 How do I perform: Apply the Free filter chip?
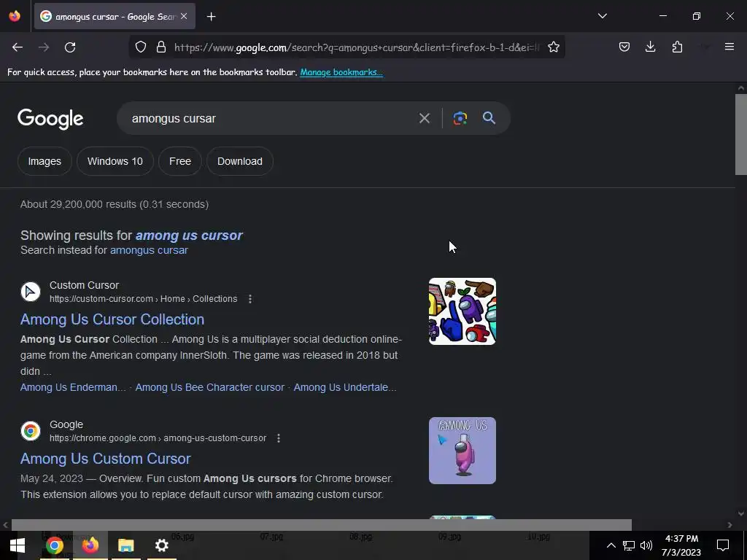pyautogui.click(x=180, y=161)
